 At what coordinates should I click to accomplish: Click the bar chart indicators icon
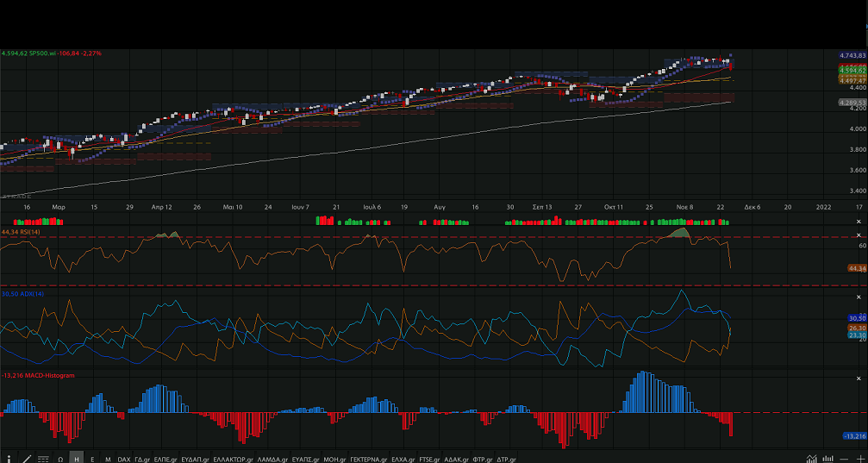click(828, 459)
